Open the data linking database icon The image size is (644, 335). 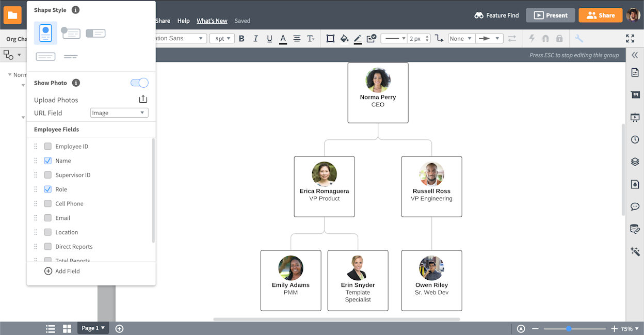635,229
